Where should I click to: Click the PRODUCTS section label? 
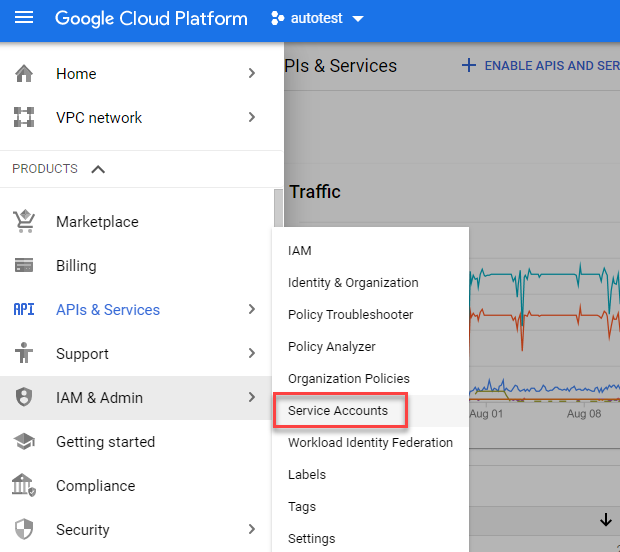point(45,169)
